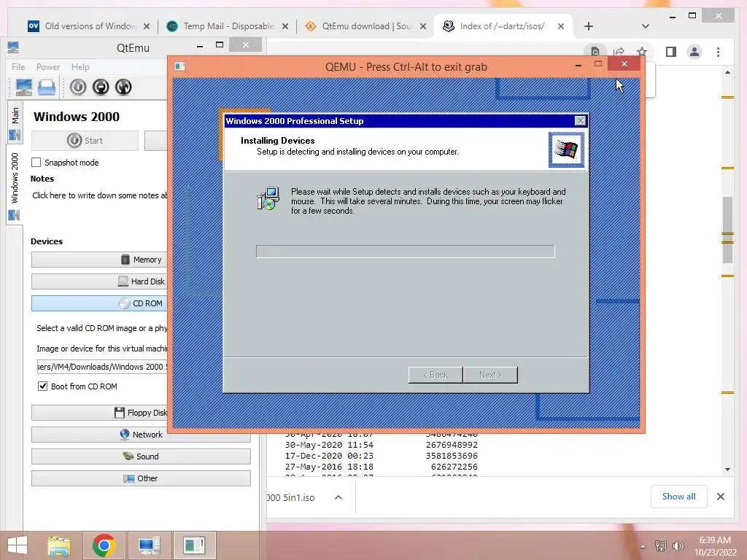This screenshot has height=560, width=747.
Task: Click the computer and CD setup icon
Action: pyautogui.click(x=268, y=198)
